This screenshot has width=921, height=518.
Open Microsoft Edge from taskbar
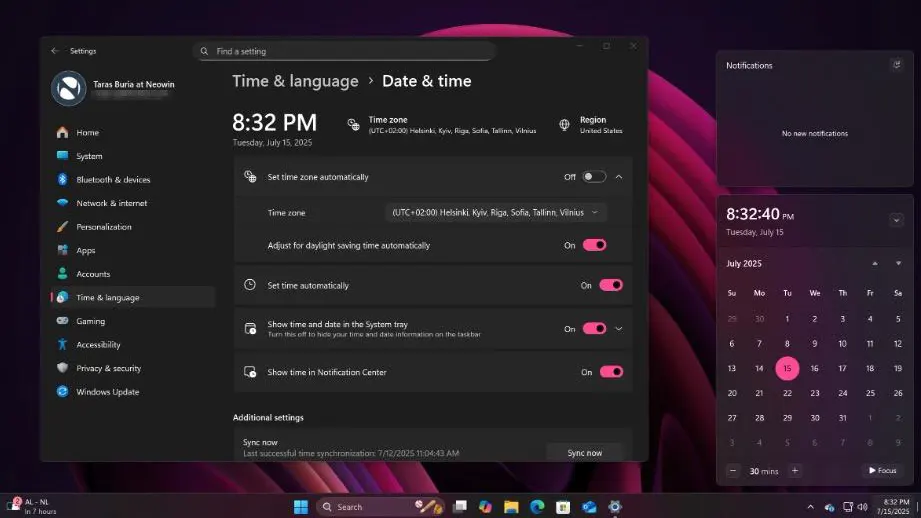(537, 507)
